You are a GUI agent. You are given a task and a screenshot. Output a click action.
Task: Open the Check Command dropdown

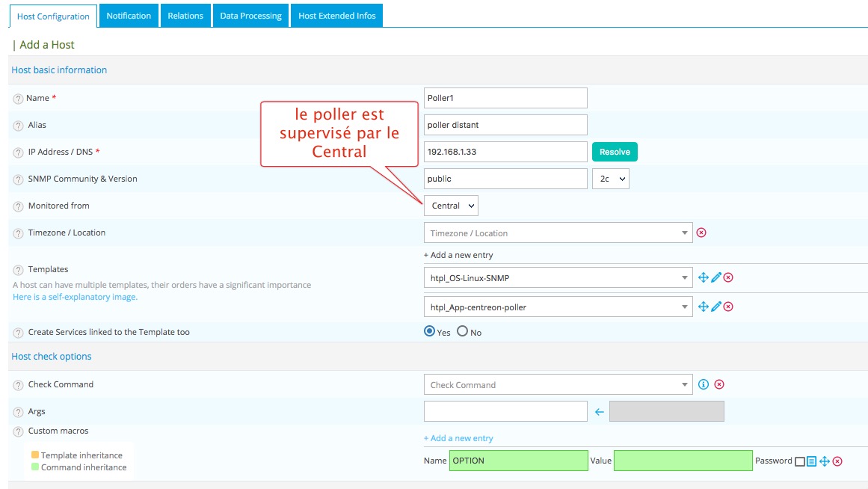coord(558,385)
